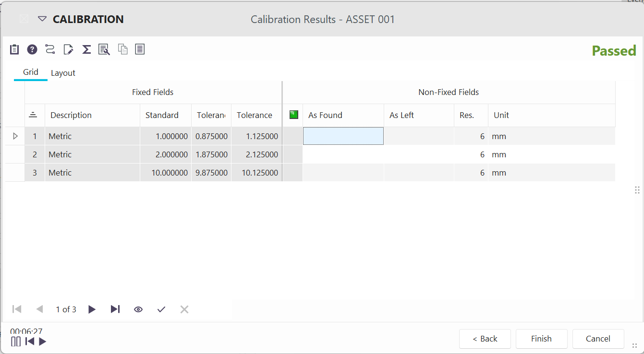Click the clipboard icon in the toolbar
644x354 pixels.
tap(14, 49)
